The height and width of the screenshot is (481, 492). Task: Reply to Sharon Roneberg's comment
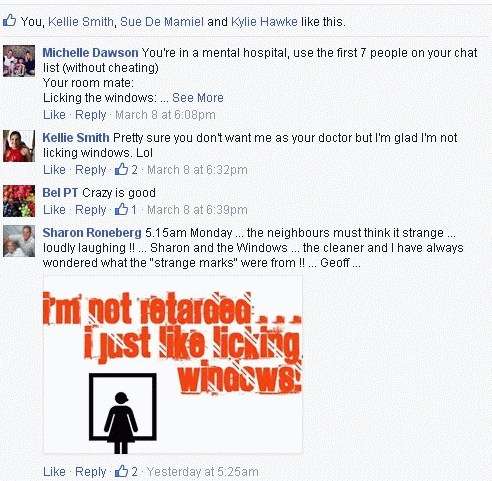click(x=90, y=472)
